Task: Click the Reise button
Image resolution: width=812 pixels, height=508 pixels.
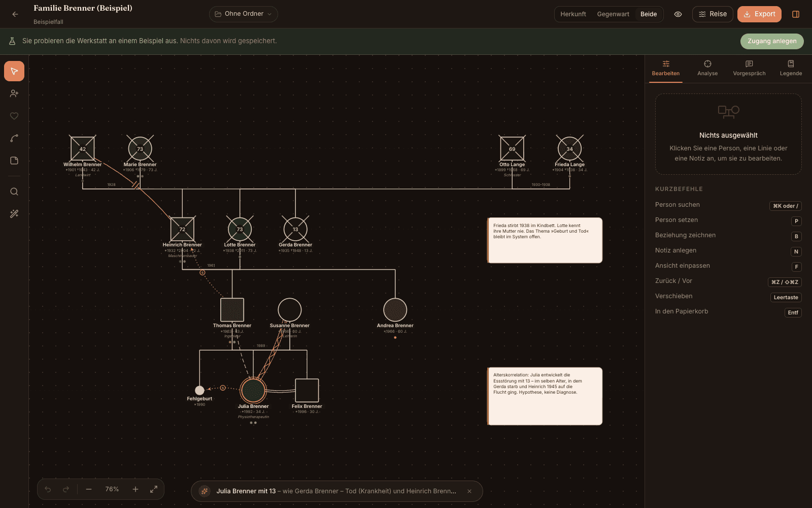Action: (x=713, y=14)
